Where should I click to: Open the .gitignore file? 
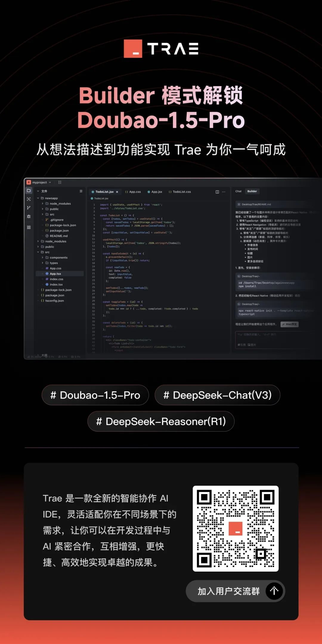pos(54,220)
